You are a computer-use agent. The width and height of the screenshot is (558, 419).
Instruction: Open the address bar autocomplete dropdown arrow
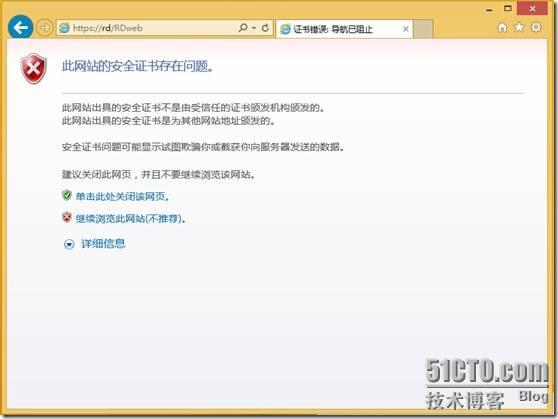(x=254, y=28)
